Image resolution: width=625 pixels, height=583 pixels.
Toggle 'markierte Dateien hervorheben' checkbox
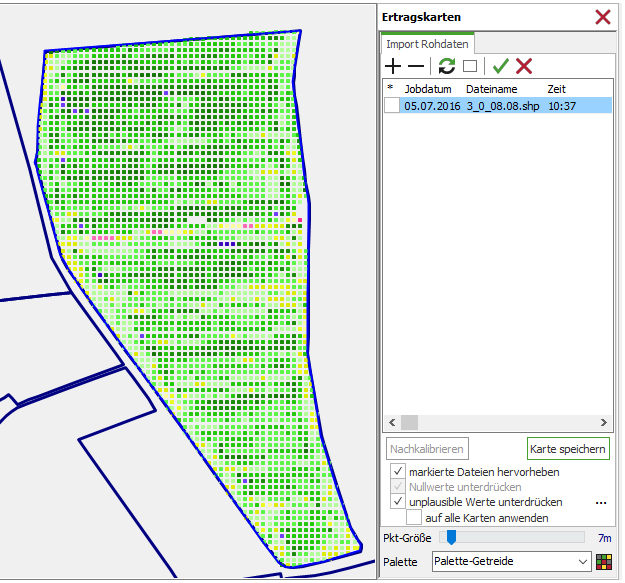[398, 472]
